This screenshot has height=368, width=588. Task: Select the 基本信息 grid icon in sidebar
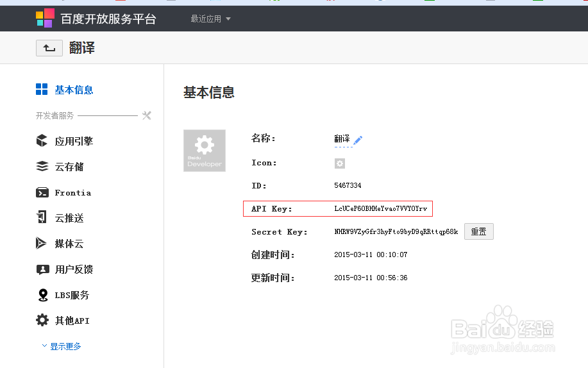coord(42,89)
